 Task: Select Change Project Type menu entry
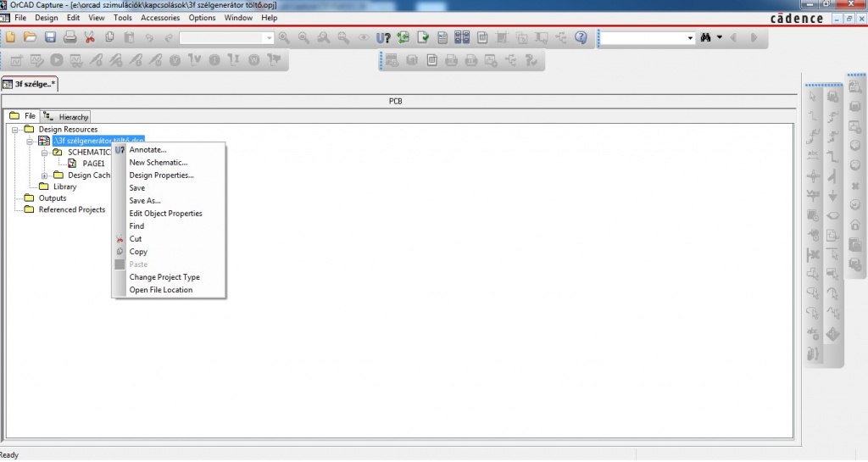click(x=169, y=277)
